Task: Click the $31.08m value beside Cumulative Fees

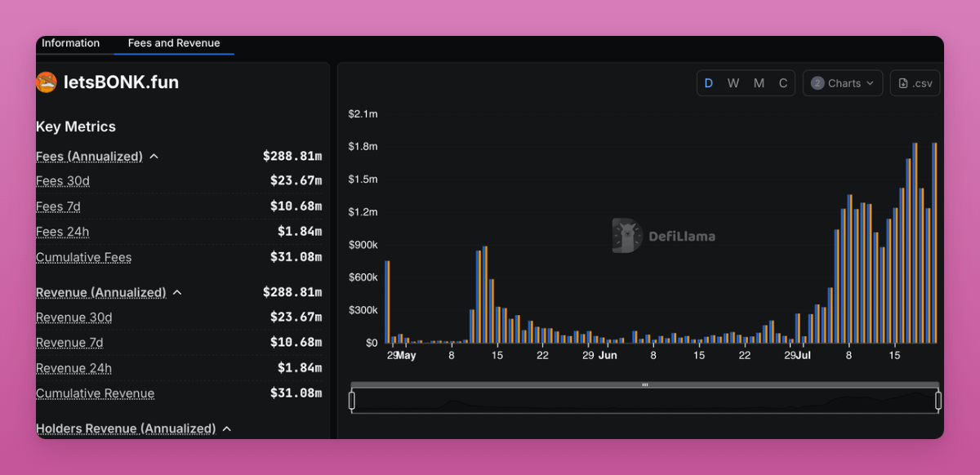Action: pyautogui.click(x=296, y=257)
